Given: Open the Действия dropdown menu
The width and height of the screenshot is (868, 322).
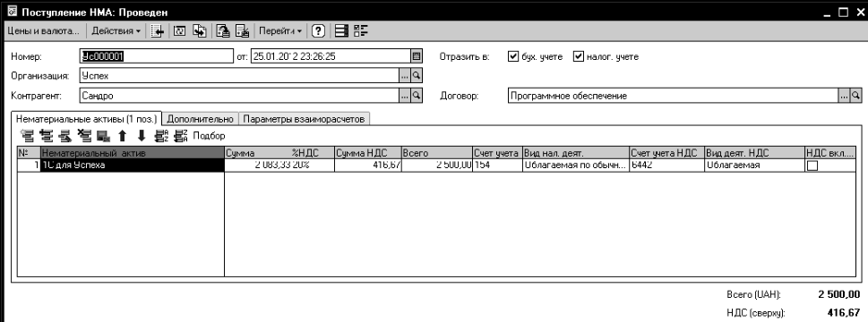Looking at the screenshot, I should click(116, 31).
